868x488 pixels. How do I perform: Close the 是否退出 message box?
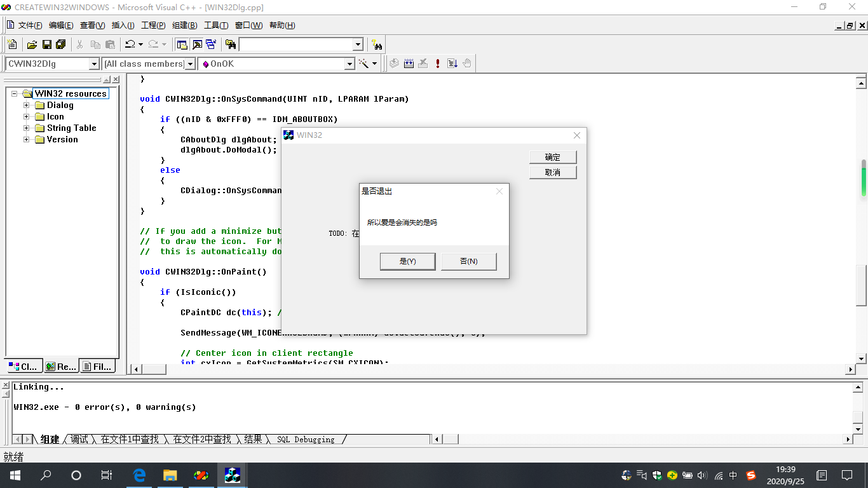pyautogui.click(x=499, y=191)
